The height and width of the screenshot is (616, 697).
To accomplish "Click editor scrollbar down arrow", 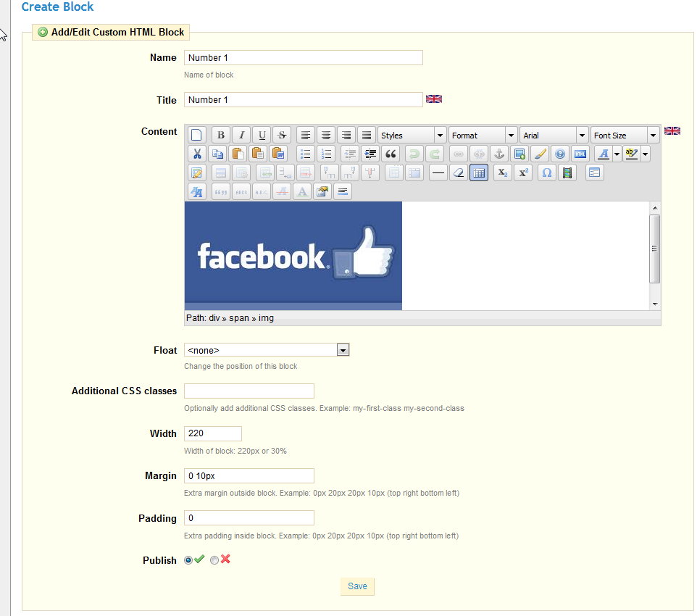I will (x=655, y=304).
